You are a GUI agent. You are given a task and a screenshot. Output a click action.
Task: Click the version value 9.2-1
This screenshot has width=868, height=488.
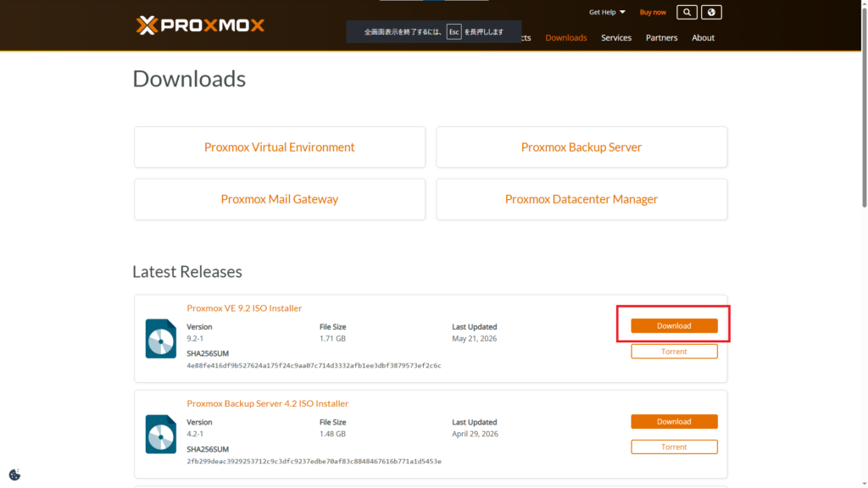(x=195, y=339)
